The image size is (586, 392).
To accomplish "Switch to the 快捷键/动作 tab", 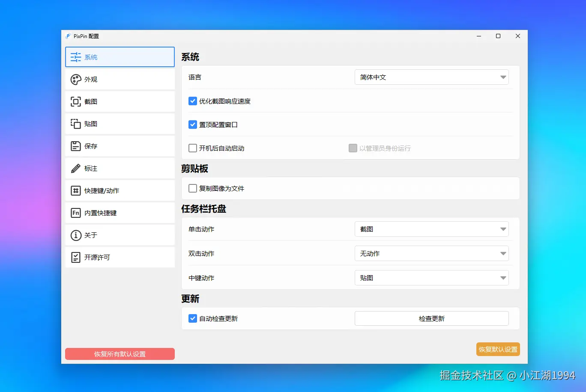I will (120, 190).
